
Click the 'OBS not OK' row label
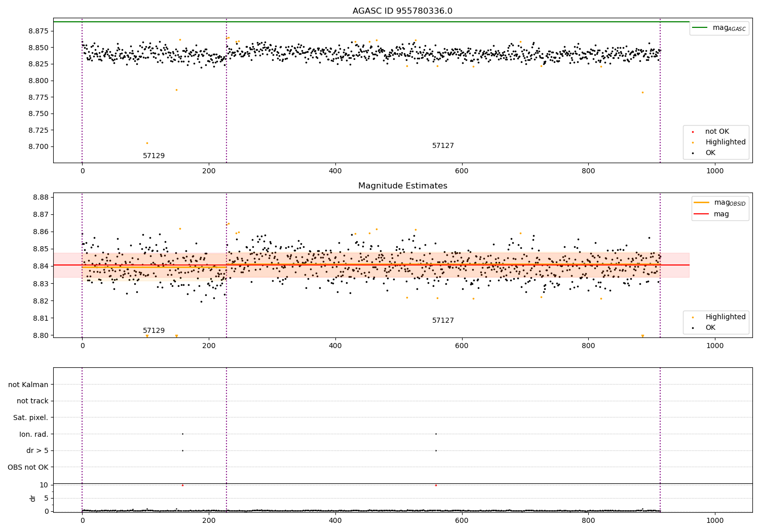(x=28, y=467)
